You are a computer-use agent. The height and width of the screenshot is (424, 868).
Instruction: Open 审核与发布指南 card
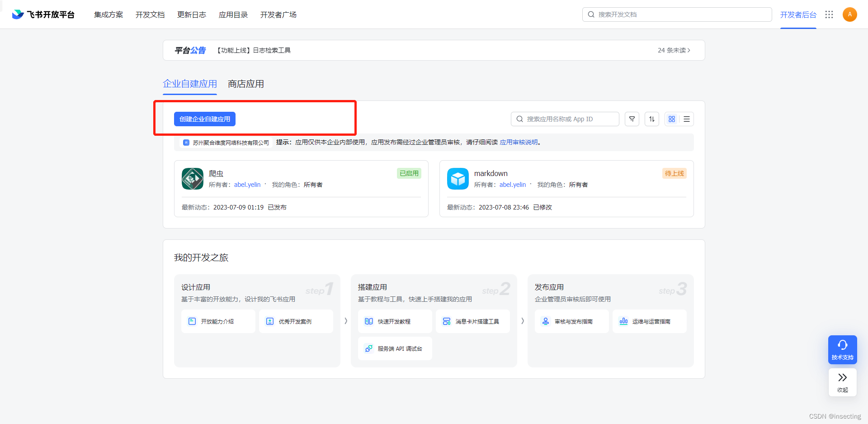point(571,321)
